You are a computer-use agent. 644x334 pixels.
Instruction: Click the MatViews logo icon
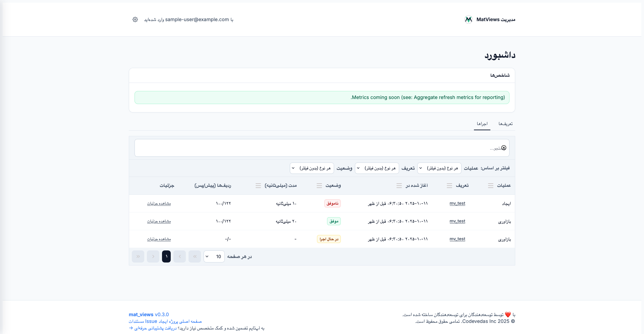click(x=468, y=19)
